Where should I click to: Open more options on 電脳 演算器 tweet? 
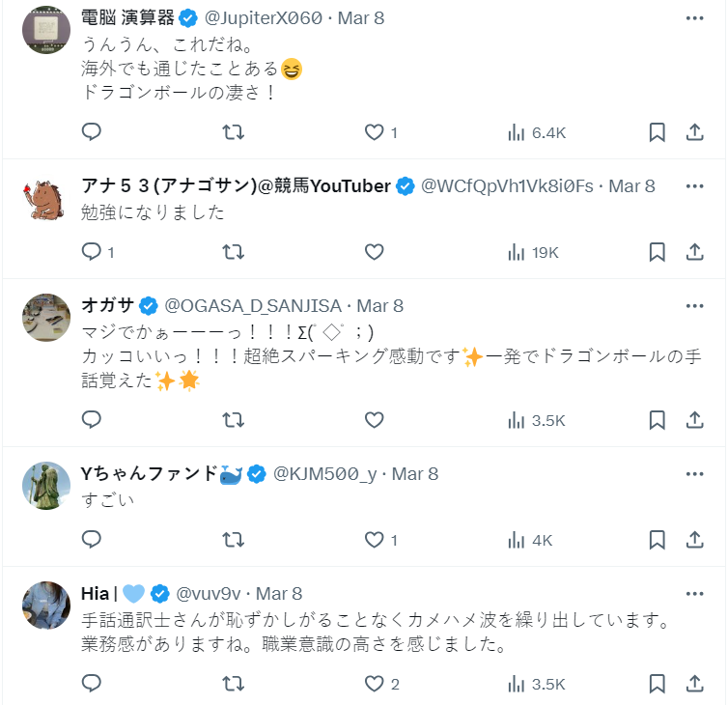694,18
